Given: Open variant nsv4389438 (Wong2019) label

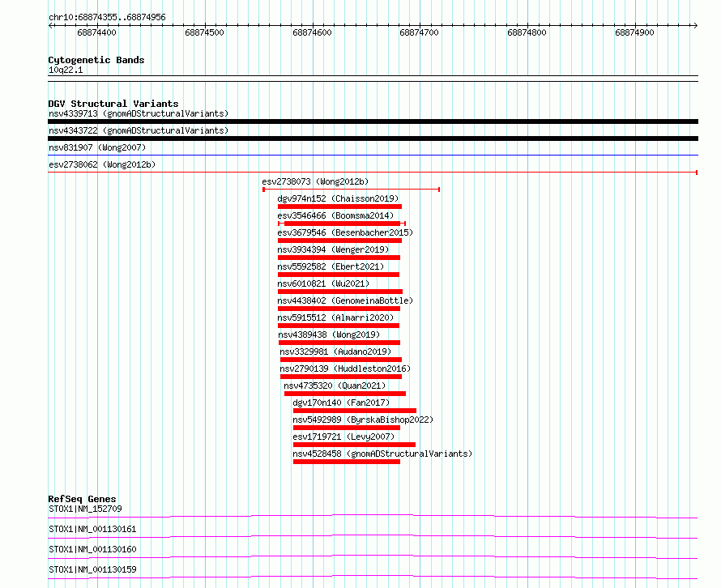Looking at the screenshot, I should [x=329, y=334].
